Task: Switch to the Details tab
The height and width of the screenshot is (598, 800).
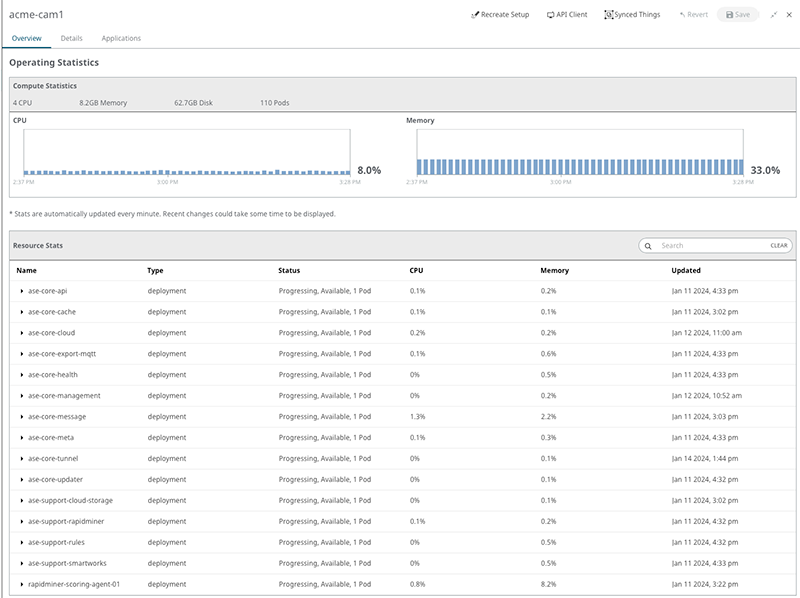Action: pos(71,38)
